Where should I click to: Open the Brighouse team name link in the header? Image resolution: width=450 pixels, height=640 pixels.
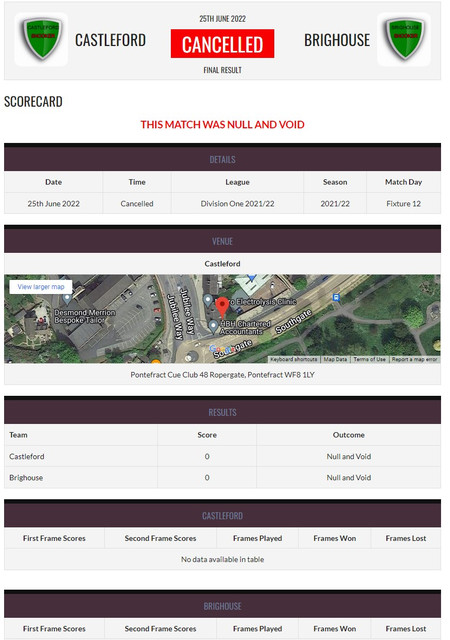tap(337, 40)
